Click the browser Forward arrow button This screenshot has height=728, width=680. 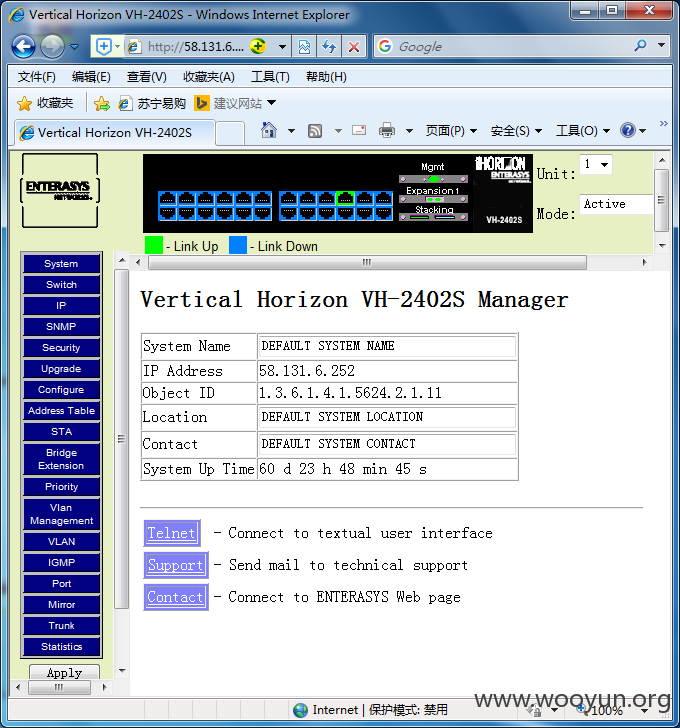(x=52, y=46)
